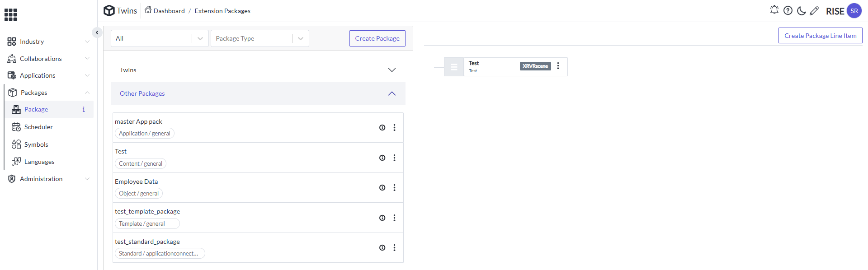Open the help question mark icon
Viewport: 868px width, 270px height.
(x=788, y=10)
